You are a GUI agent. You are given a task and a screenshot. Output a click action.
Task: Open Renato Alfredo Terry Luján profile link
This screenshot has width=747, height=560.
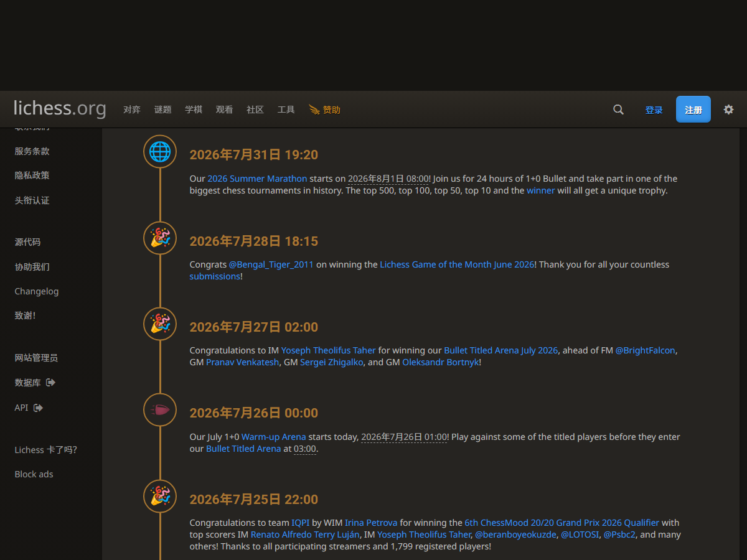pos(305,534)
